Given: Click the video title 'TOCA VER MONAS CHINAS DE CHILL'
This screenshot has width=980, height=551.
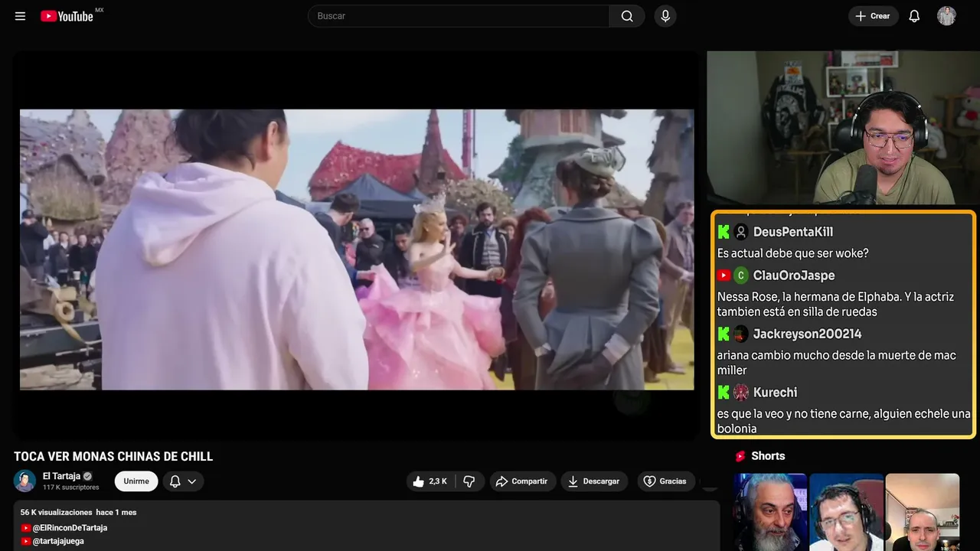Looking at the screenshot, I should point(113,457).
